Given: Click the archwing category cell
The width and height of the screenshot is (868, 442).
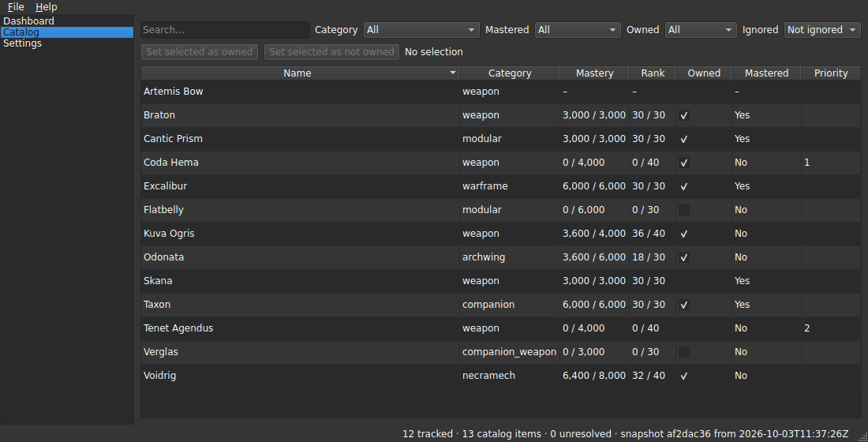Looking at the screenshot, I should tap(509, 257).
